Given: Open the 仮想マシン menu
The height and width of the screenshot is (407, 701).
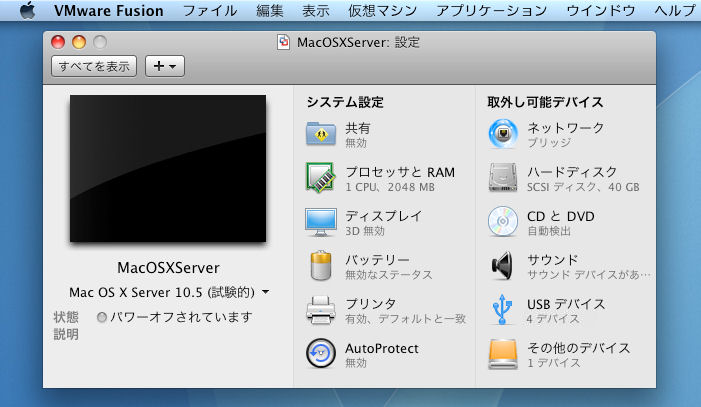Looking at the screenshot, I should (x=377, y=11).
